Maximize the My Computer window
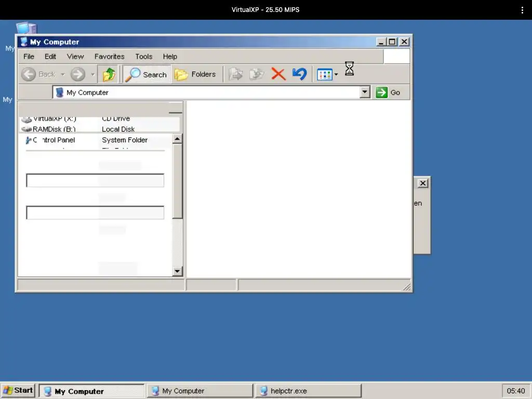Viewport: 532px width, 399px height. [x=392, y=42]
